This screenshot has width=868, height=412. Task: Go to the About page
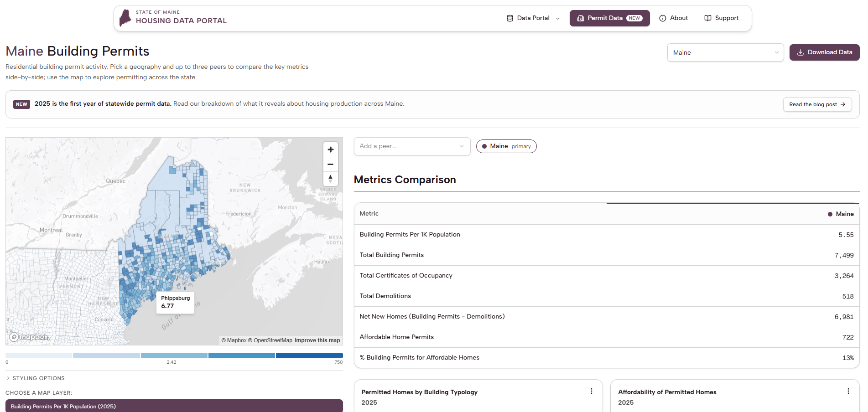pos(673,18)
